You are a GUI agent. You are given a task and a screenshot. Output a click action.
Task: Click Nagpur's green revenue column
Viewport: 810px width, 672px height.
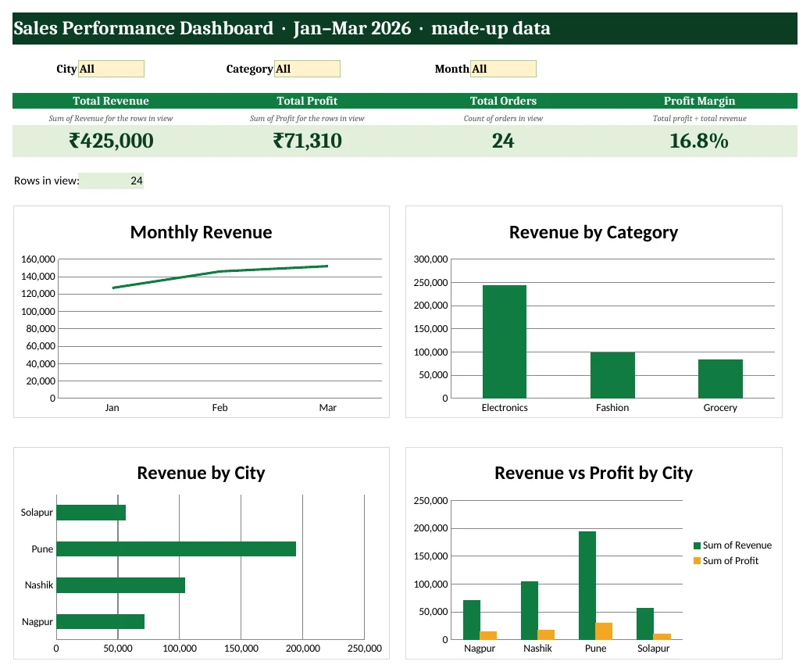pos(472,620)
